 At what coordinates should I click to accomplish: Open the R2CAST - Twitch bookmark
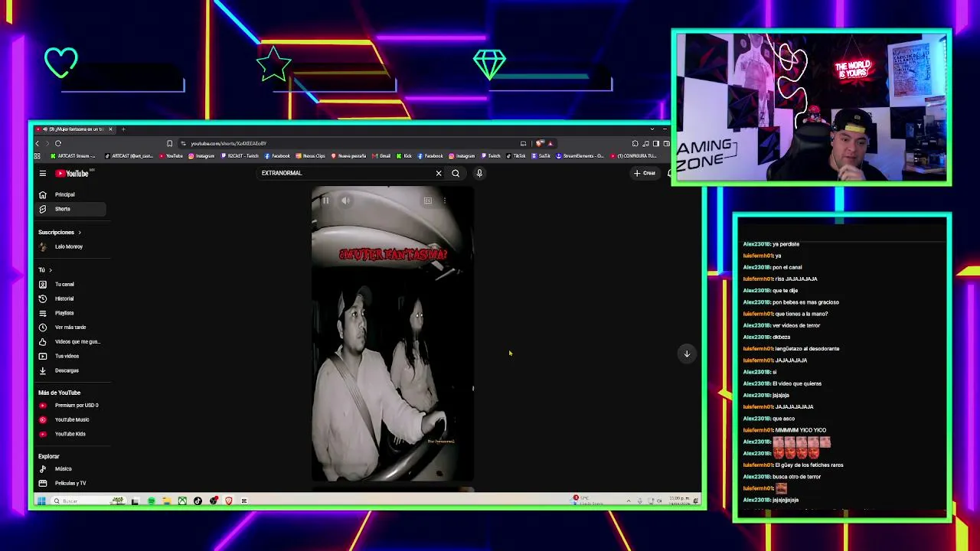pyautogui.click(x=240, y=156)
